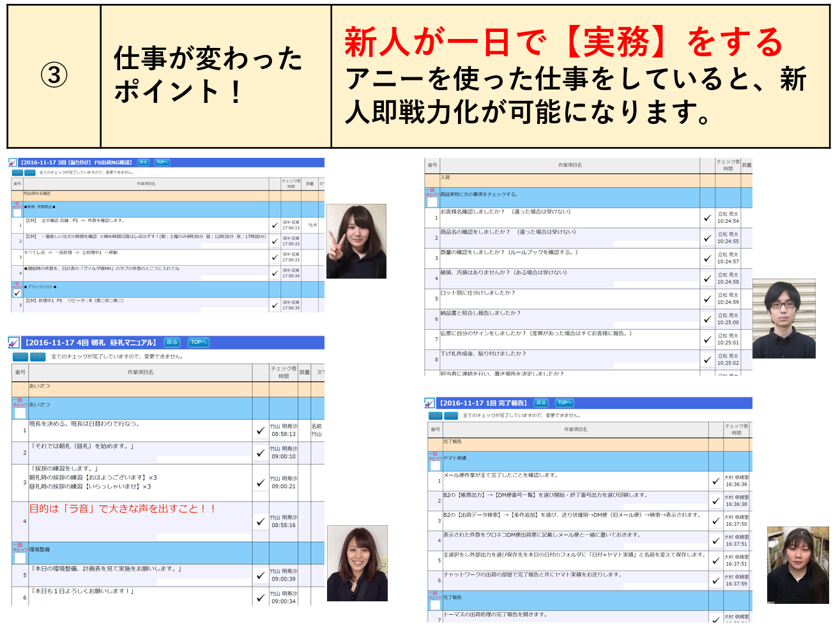840x639 pixels.
Task: Click トーマスの出荷処理の完了報告を開きます row text
Action: coord(496,615)
